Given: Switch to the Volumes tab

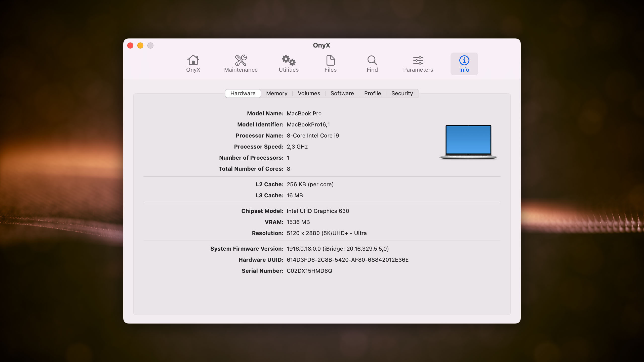Looking at the screenshot, I should click(309, 93).
